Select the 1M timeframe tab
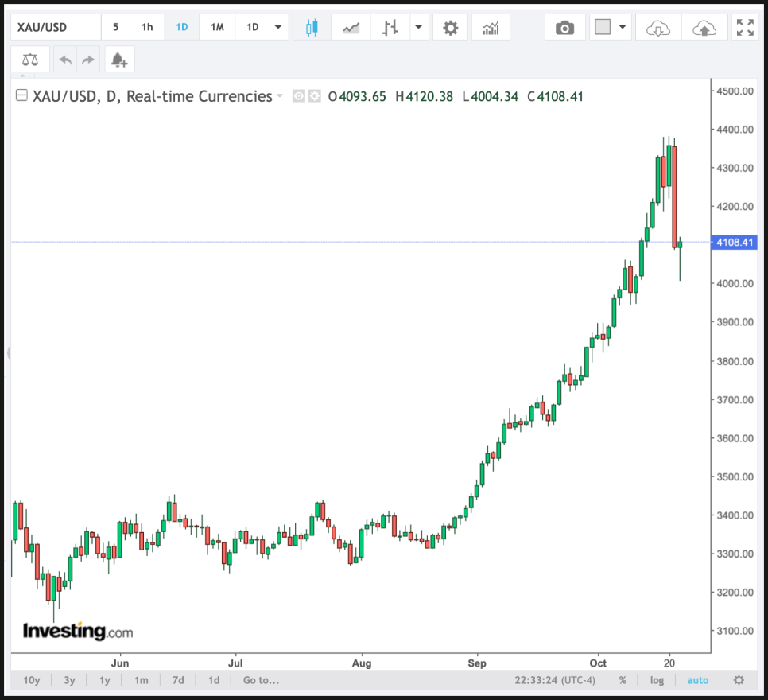The height and width of the screenshot is (700, 768). pos(217,28)
